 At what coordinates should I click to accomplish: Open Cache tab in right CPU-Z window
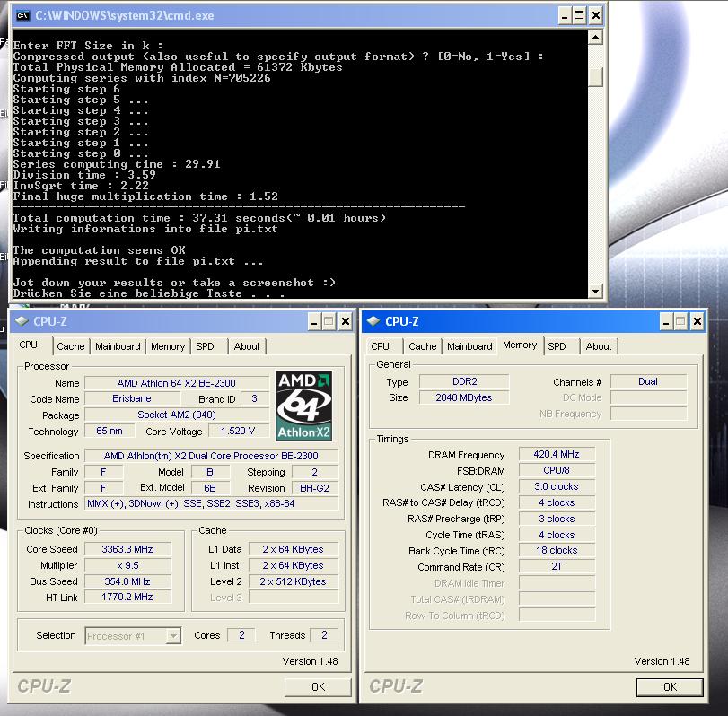click(423, 346)
